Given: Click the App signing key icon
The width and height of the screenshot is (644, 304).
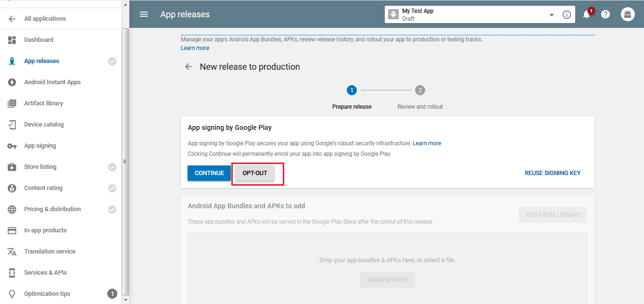Looking at the screenshot, I should point(12,146).
